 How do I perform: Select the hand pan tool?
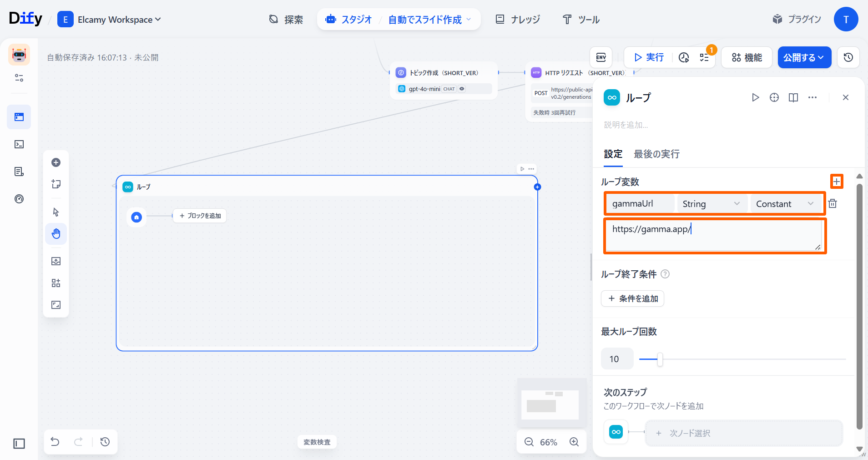(56, 234)
